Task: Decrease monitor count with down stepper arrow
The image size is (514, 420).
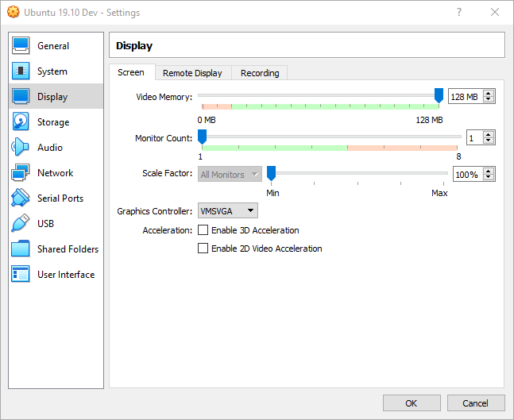Action: 489,141
